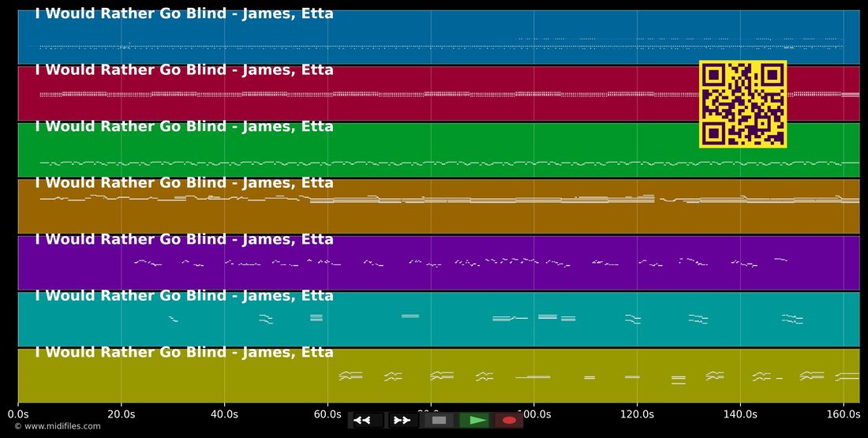Select the crimson track title label

click(185, 69)
